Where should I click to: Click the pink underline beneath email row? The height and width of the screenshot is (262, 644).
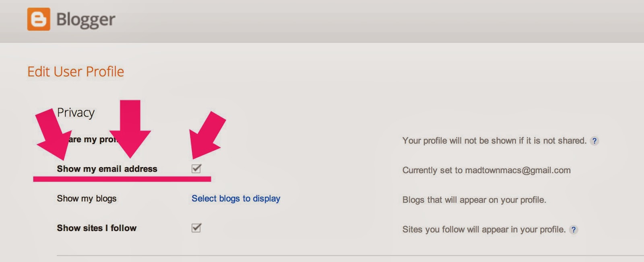[122, 179]
